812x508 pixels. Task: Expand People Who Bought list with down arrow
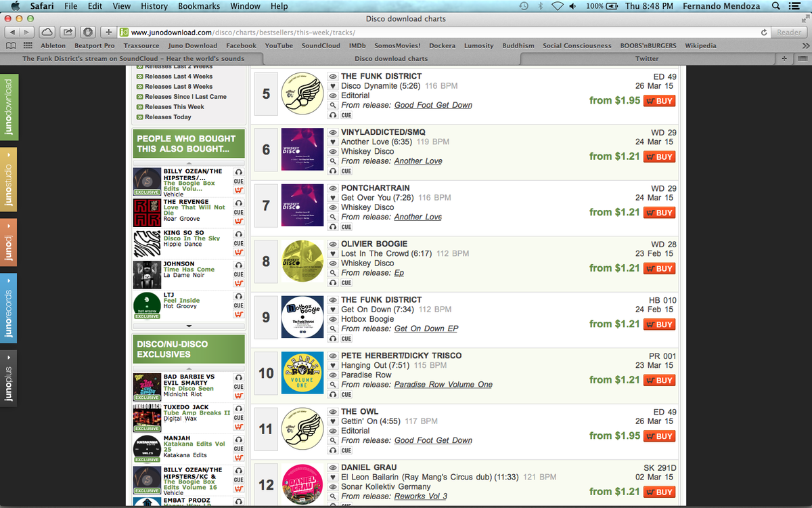(189, 326)
